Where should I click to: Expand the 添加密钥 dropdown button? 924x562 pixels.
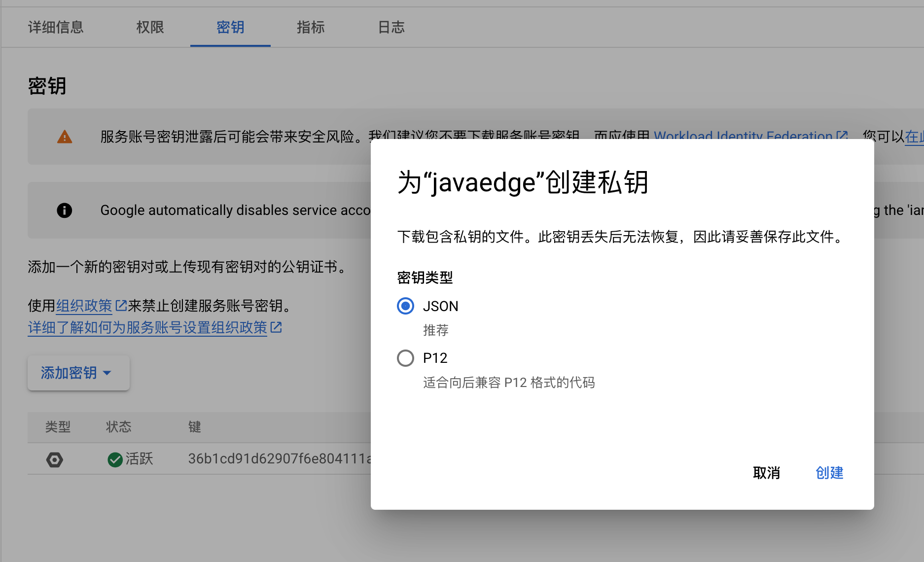[78, 373]
